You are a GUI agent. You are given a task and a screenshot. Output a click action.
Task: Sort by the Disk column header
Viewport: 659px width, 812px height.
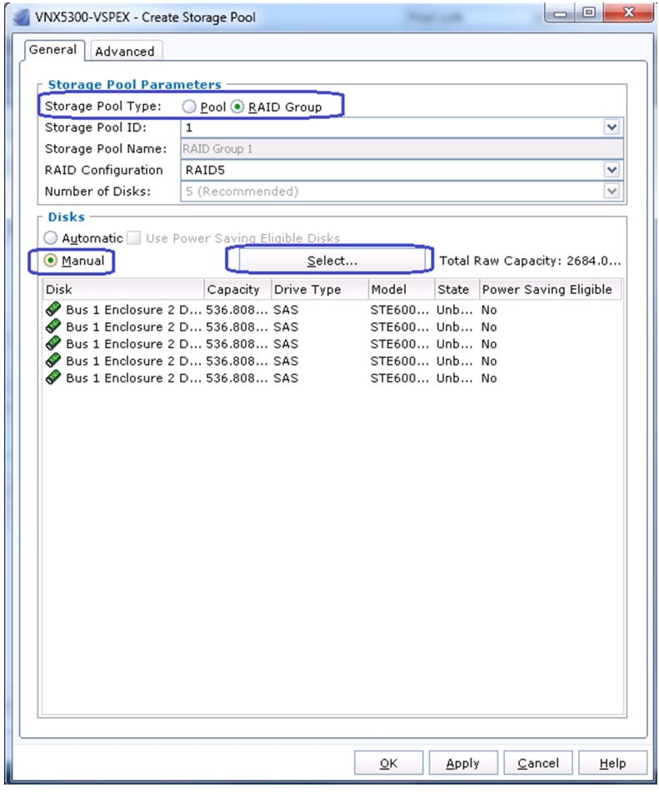123,290
